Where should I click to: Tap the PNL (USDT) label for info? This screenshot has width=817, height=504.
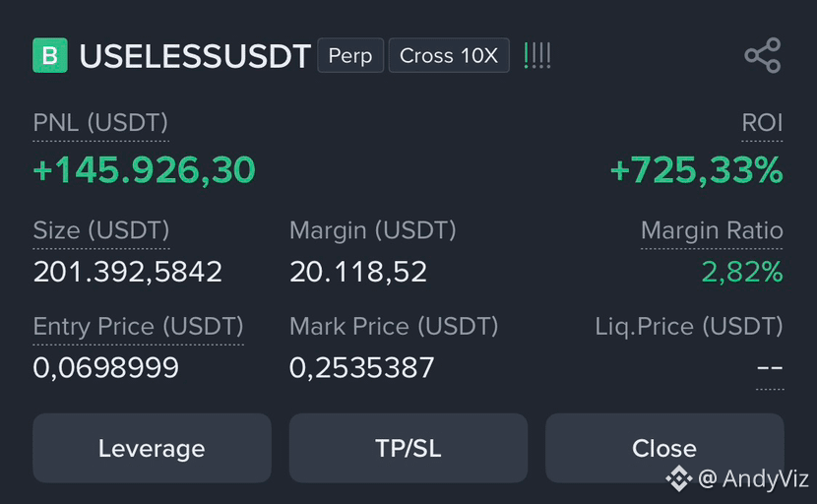100,123
